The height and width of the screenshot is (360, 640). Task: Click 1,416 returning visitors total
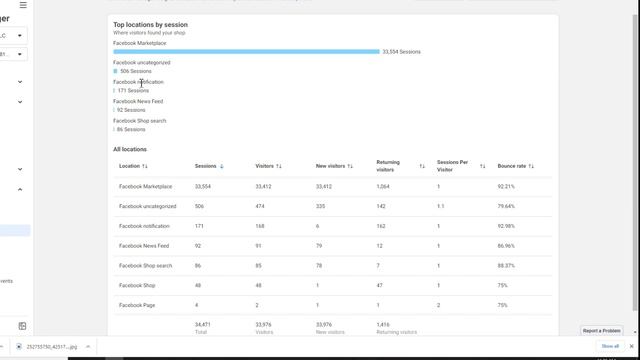[382, 324]
